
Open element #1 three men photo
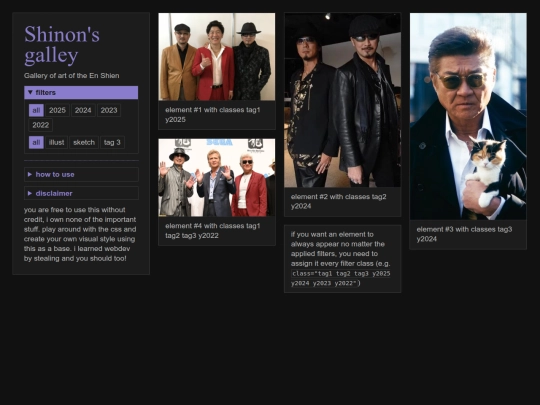(217, 57)
